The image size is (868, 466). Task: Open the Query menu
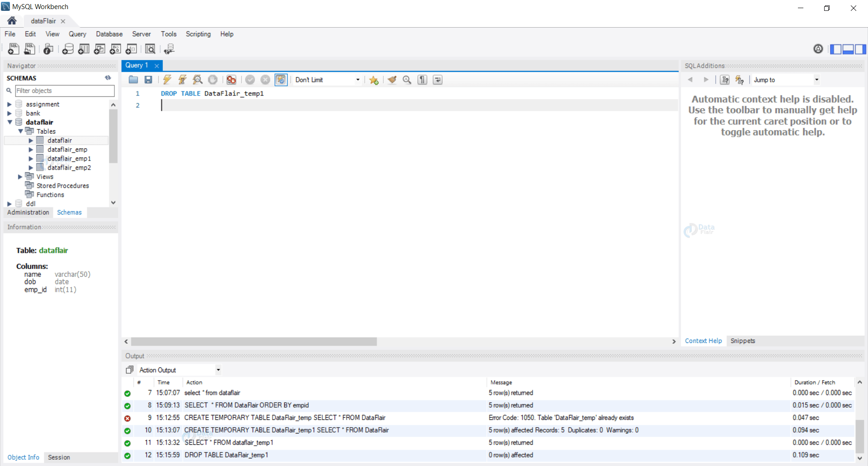[77, 34]
